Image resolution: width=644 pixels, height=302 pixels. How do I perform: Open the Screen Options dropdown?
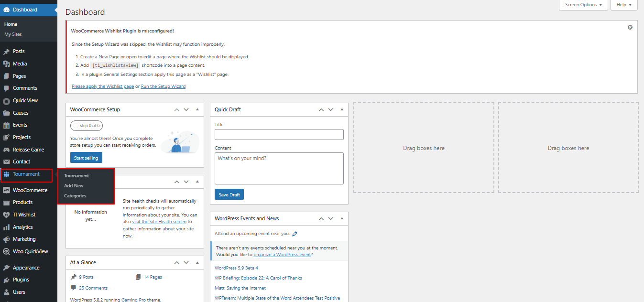pyautogui.click(x=583, y=5)
